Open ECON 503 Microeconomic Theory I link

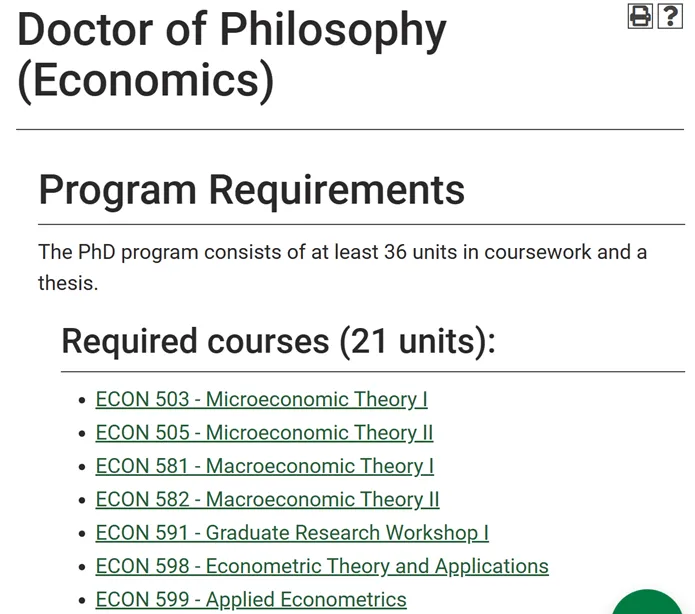pyautogui.click(x=262, y=399)
